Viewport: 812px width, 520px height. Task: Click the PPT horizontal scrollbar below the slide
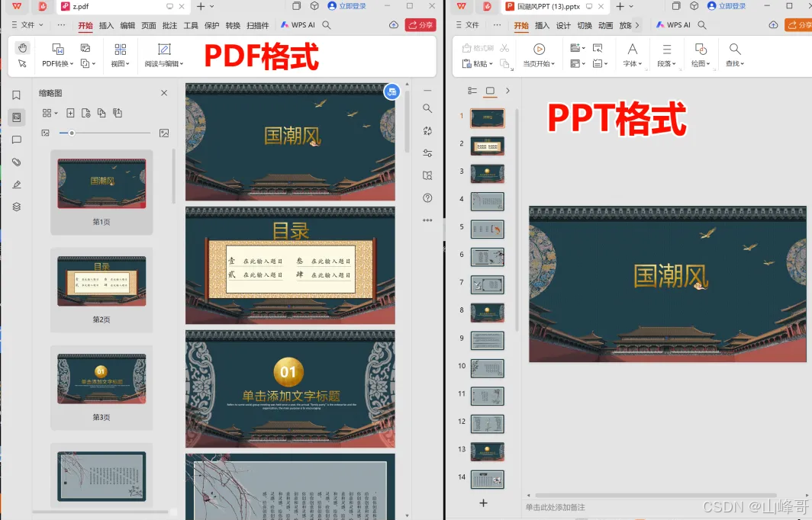tap(656, 495)
